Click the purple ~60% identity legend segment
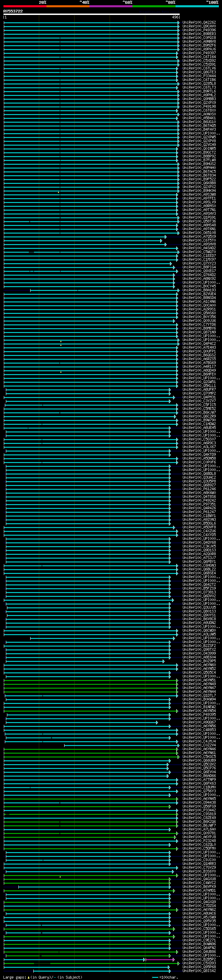This screenshot has height=980, width=222. pyautogui.click(x=111, y=6)
